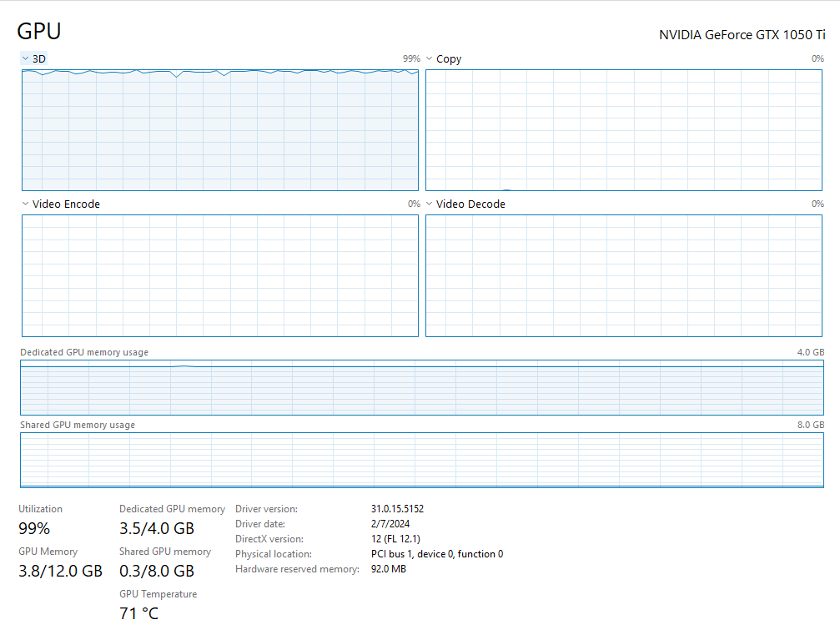Expand the Video Decode engine selector
Image resolution: width=840 pixels, height=640 pixels.
tap(430, 204)
